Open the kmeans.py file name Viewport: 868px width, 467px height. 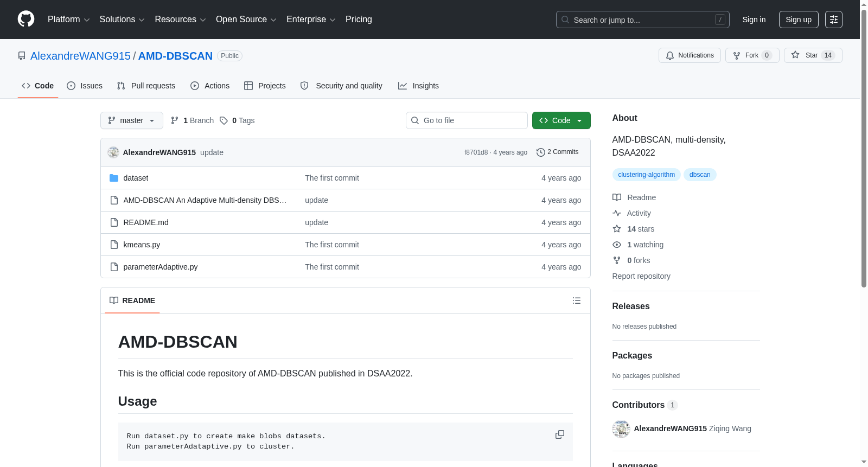(x=142, y=245)
